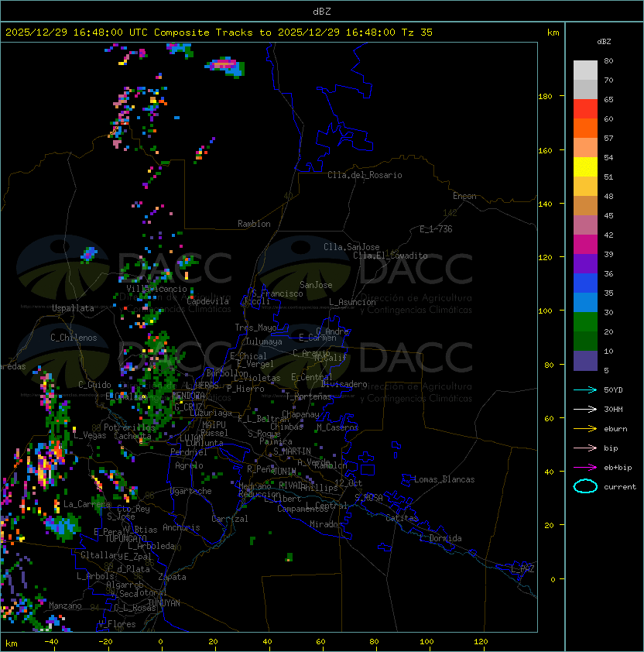The width and height of the screenshot is (644, 652).
Task: Click the '100' tick on right km axis
Action: tap(545, 311)
